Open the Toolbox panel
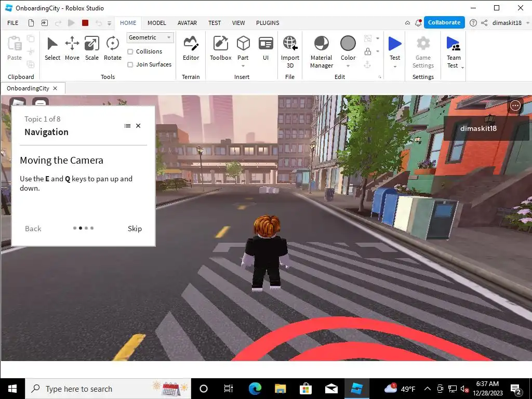 [220, 48]
